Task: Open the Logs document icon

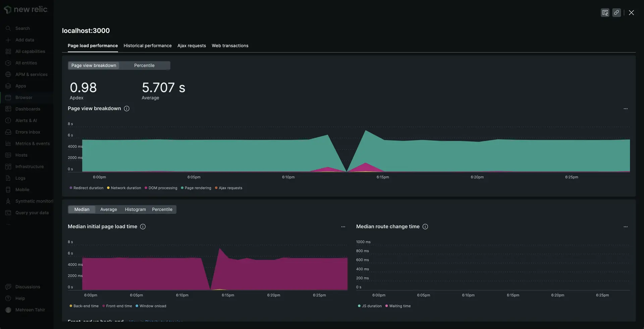Action: pos(8,178)
